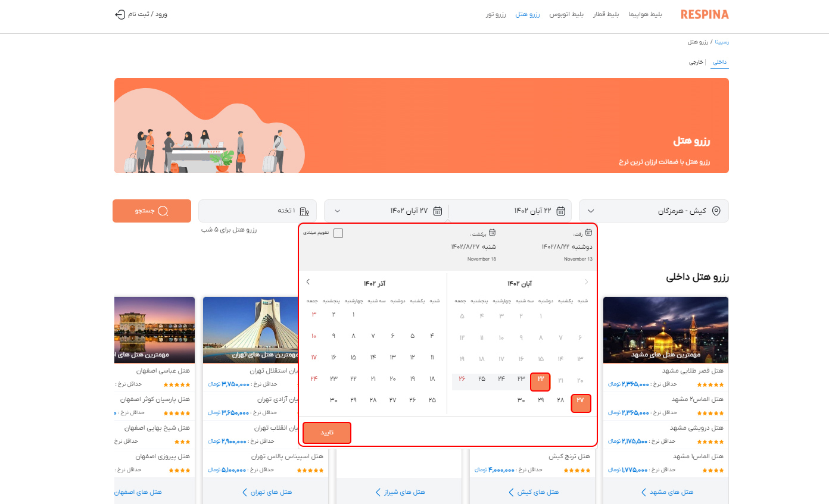Click the RESPINA logo

coord(705,14)
